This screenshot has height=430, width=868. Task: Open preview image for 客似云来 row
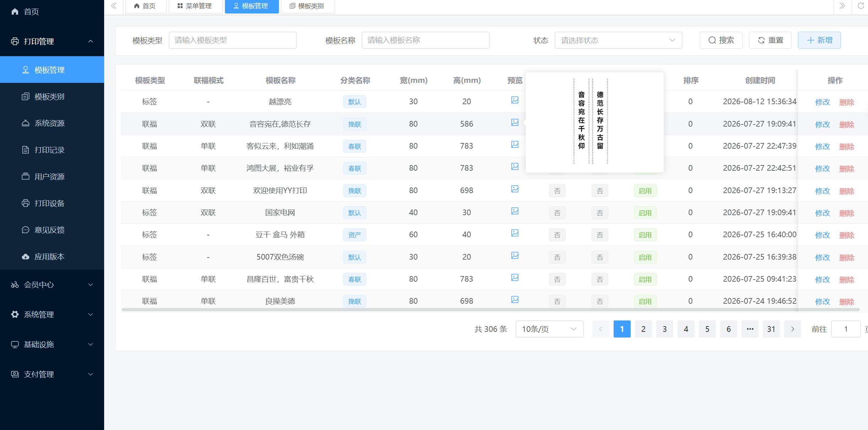[514, 145]
